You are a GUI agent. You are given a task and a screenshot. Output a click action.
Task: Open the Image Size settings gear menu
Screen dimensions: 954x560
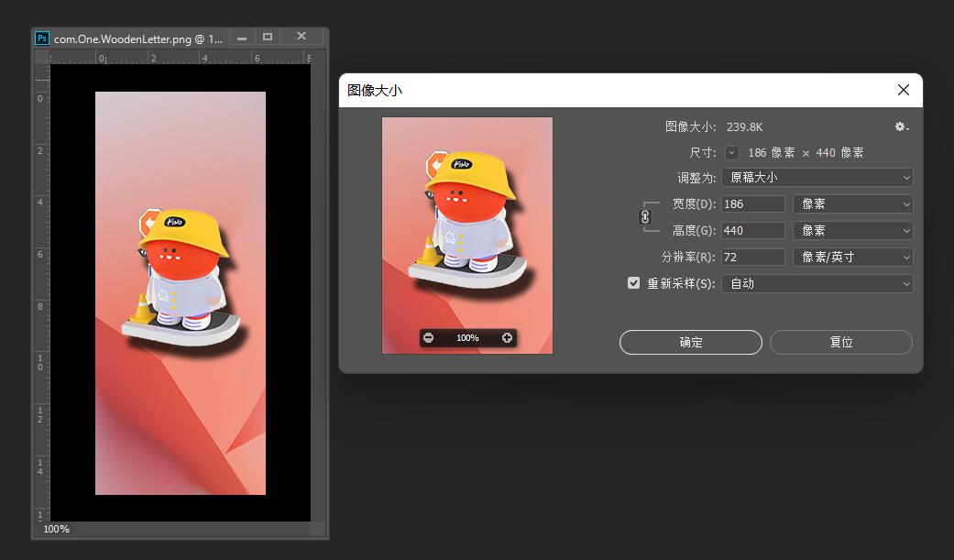[x=899, y=126]
